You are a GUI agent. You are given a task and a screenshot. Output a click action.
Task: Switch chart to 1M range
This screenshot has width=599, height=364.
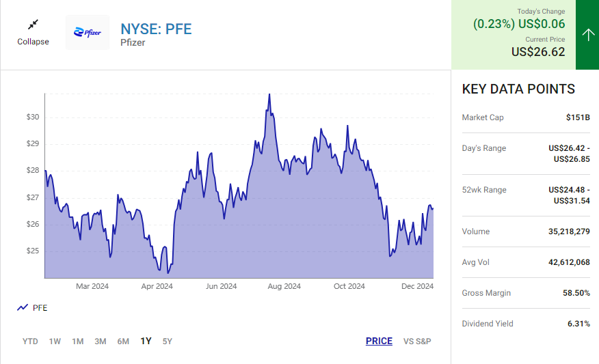click(x=77, y=341)
